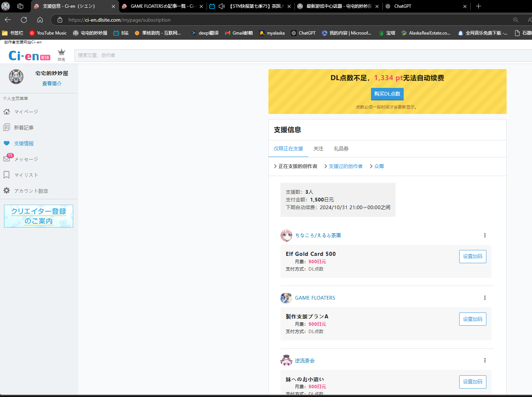Screen dimensions: 532x397
Task: Open the Ci-en logo home
Action: [x=29, y=56]
